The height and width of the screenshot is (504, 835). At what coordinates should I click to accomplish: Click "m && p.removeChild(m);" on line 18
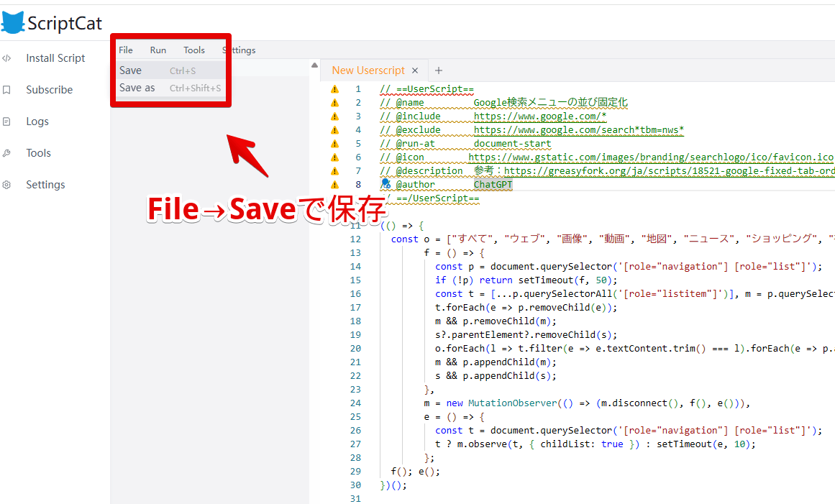coord(496,321)
